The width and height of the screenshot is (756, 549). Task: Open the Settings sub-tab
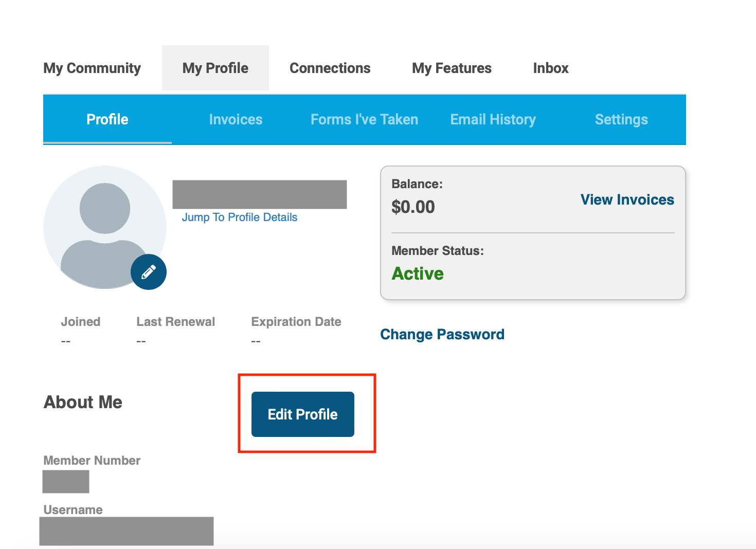[622, 119]
